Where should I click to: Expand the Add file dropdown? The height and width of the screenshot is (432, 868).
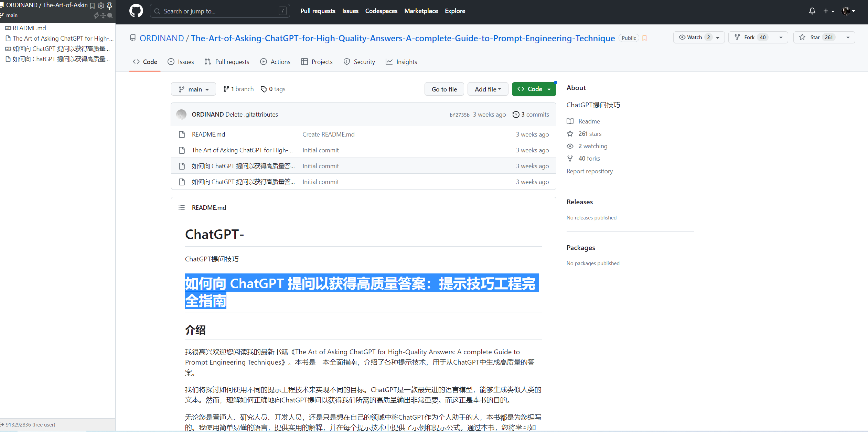(488, 89)
